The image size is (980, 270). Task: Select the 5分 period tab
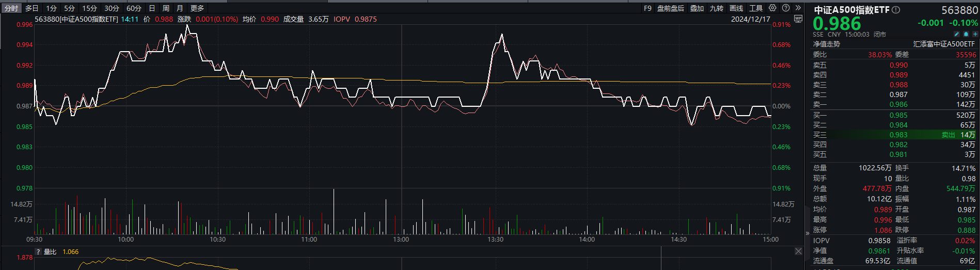pyautogui.click(x=70, y=8)
